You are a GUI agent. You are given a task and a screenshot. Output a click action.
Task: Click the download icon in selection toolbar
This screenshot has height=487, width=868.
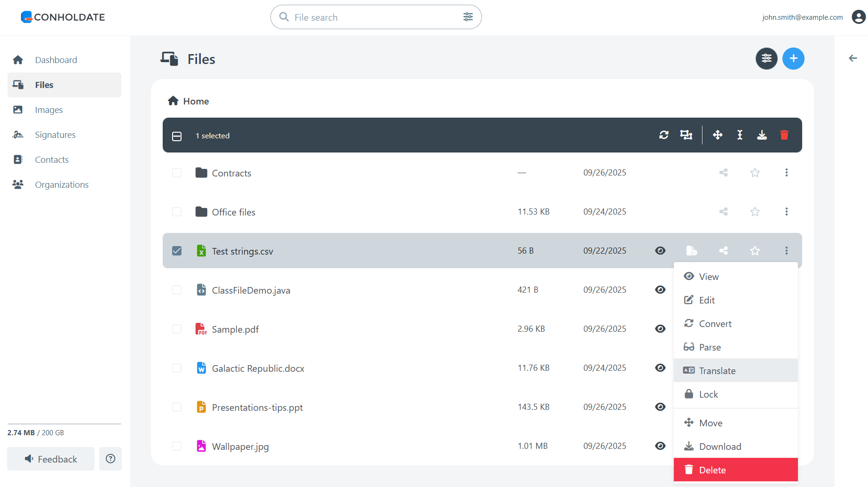pos(762,136)
